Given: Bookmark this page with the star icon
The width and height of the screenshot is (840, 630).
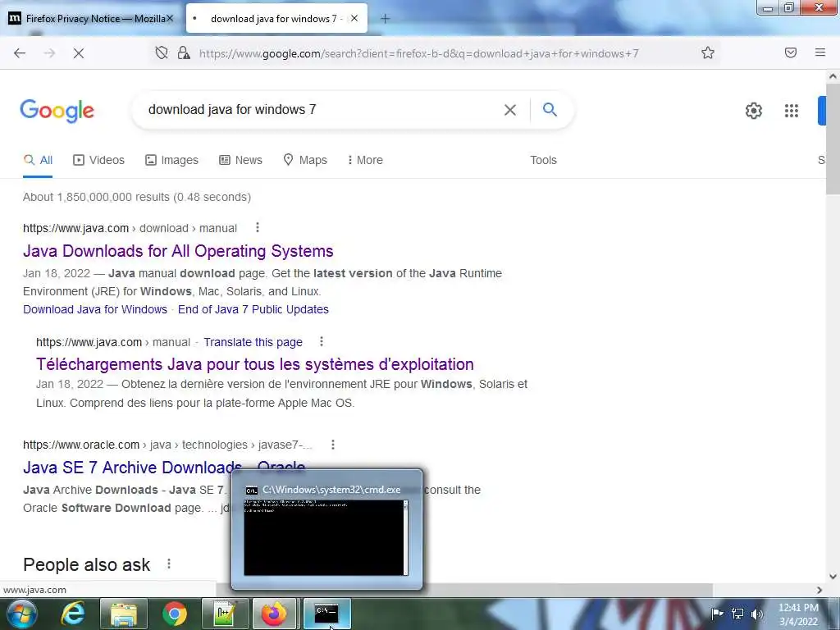Looking at the screenshot, I should point(708,52).
